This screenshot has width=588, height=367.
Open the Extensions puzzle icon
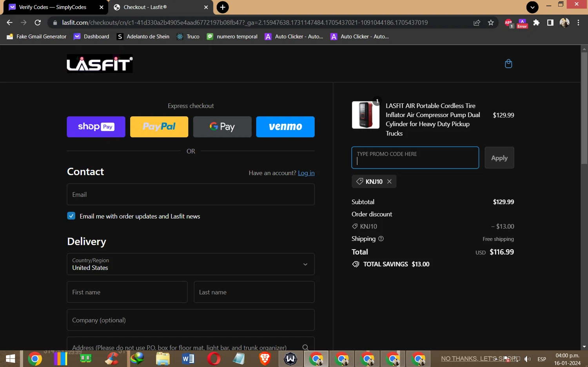(536, 23)
